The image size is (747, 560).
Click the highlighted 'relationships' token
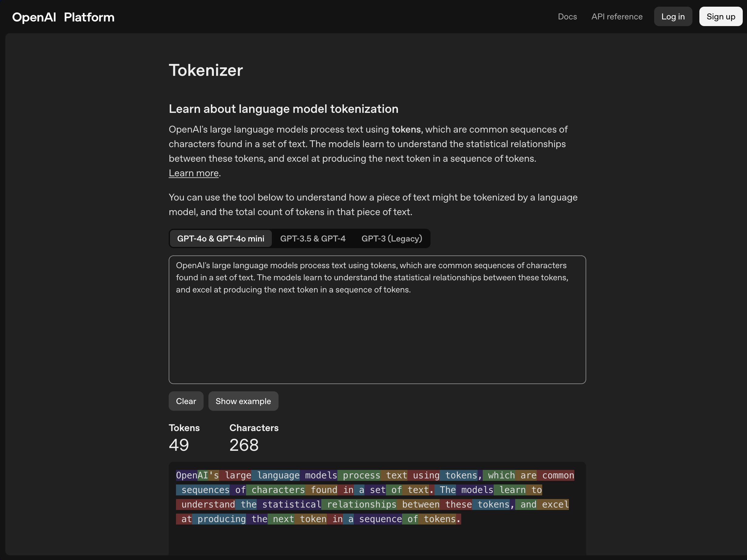pyautogui.click(x=359, y=504)
